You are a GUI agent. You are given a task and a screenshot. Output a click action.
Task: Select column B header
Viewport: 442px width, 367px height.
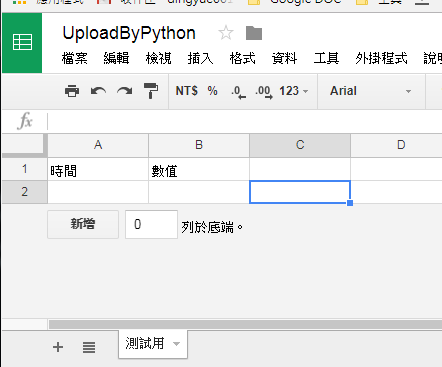point(199,145)
